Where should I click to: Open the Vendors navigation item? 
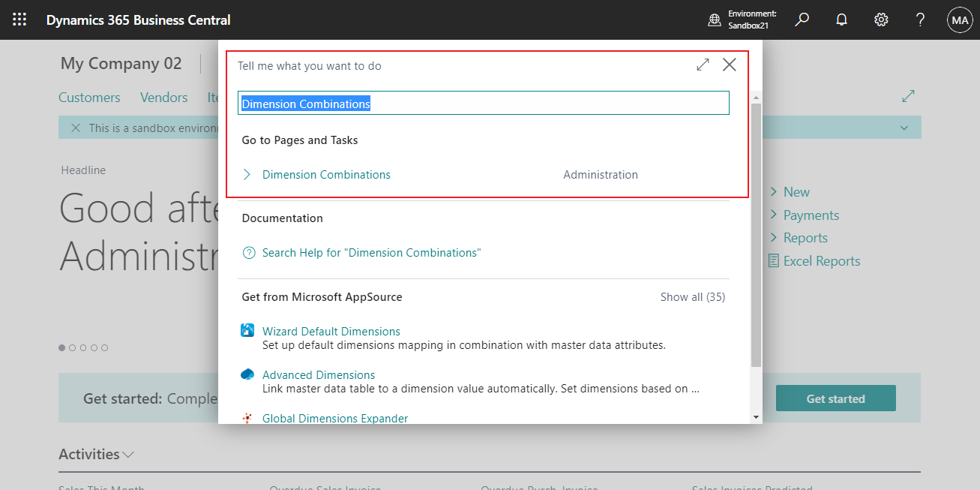pos(163,97)
